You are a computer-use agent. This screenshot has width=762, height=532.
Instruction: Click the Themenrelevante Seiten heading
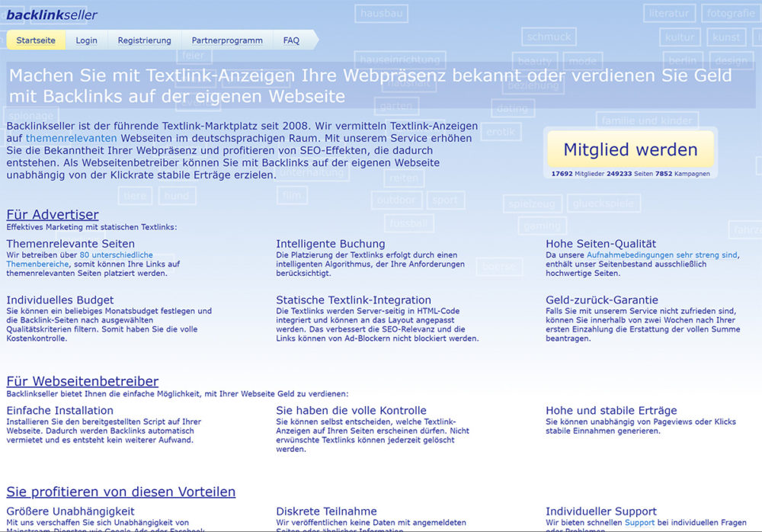[x=70, y=244]
